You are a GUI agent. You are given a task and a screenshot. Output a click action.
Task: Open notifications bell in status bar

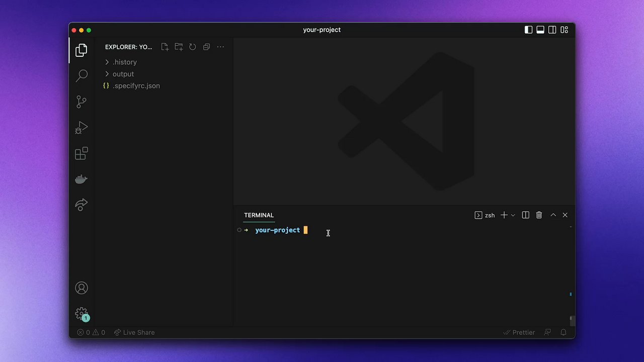click(563, 332)
